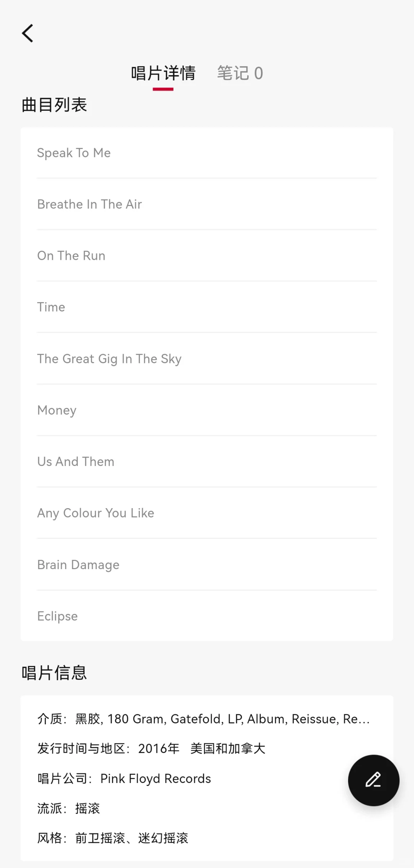Open Any Colour You Like track
Screen dimensions: 414x868
207,513
